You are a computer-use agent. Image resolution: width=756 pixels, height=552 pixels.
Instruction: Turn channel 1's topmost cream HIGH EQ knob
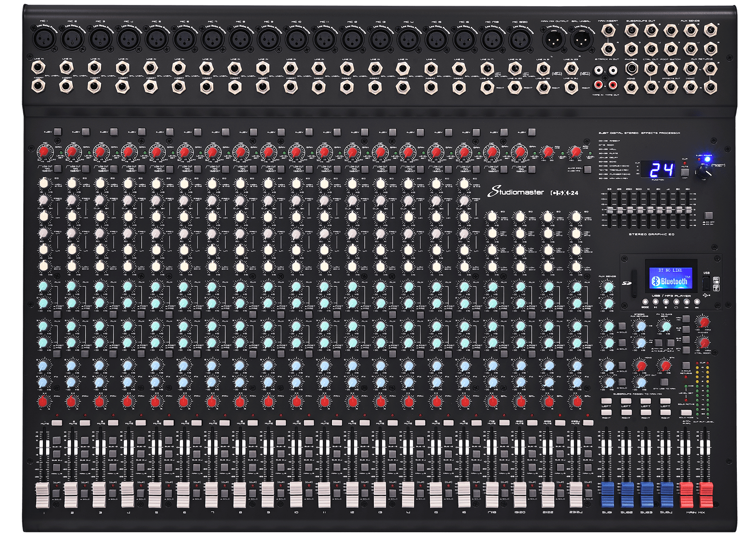pos(44,183)
